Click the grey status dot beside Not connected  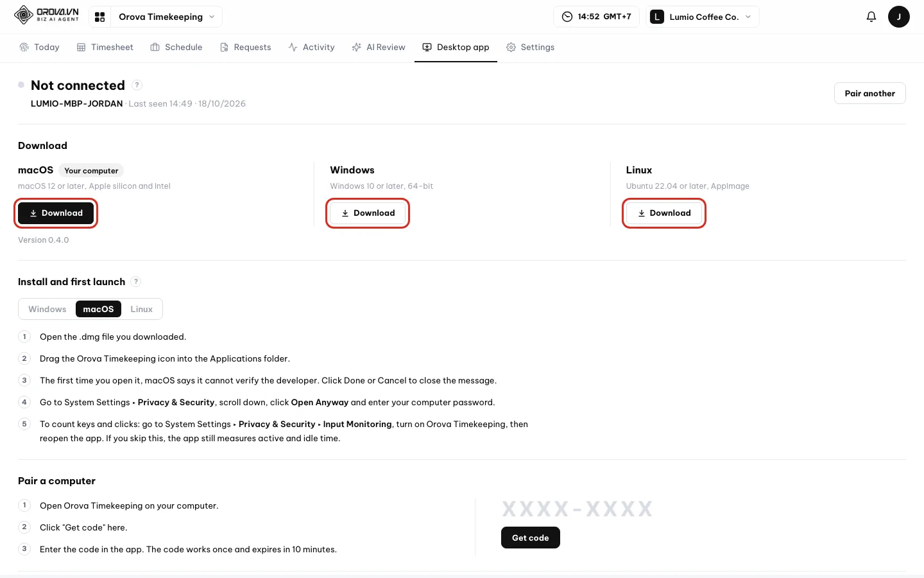(x=21, y=85)
